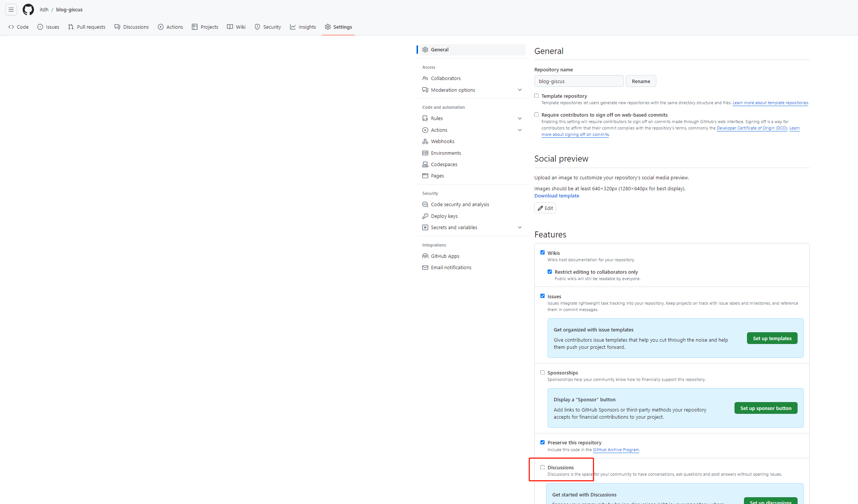Click the Repository name input field

[x=579, y=81]
